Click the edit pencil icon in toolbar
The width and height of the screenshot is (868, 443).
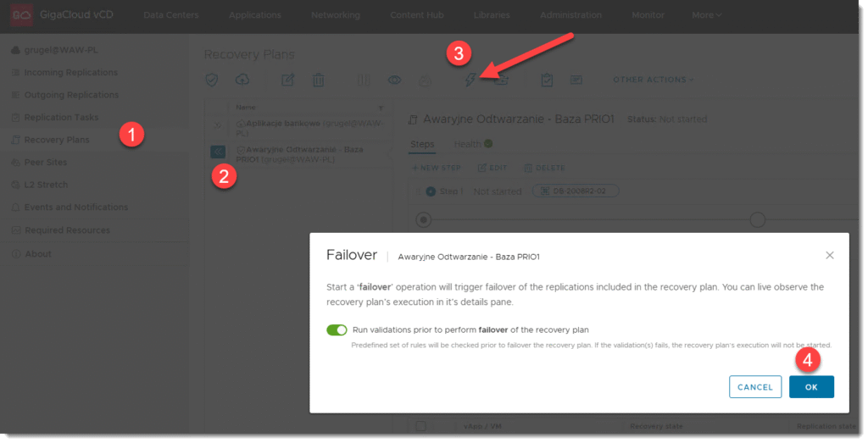[x=288, y=80]
